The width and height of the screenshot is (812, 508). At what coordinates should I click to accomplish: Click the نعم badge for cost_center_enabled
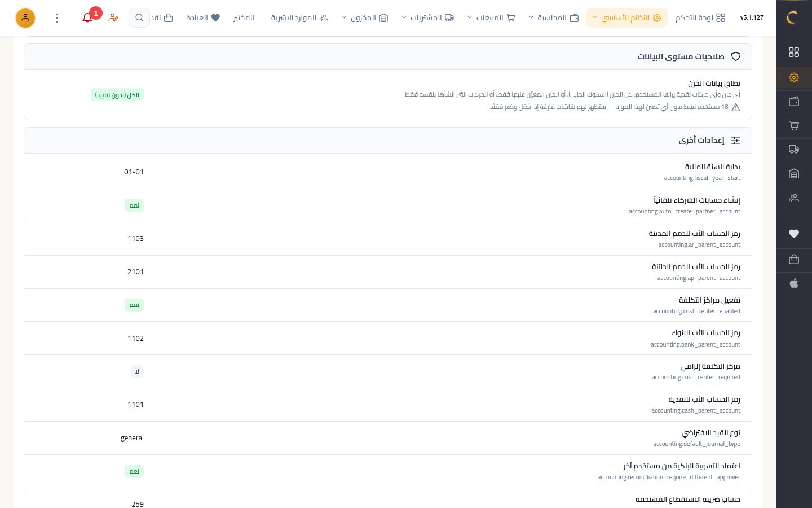tap(134, 305)
